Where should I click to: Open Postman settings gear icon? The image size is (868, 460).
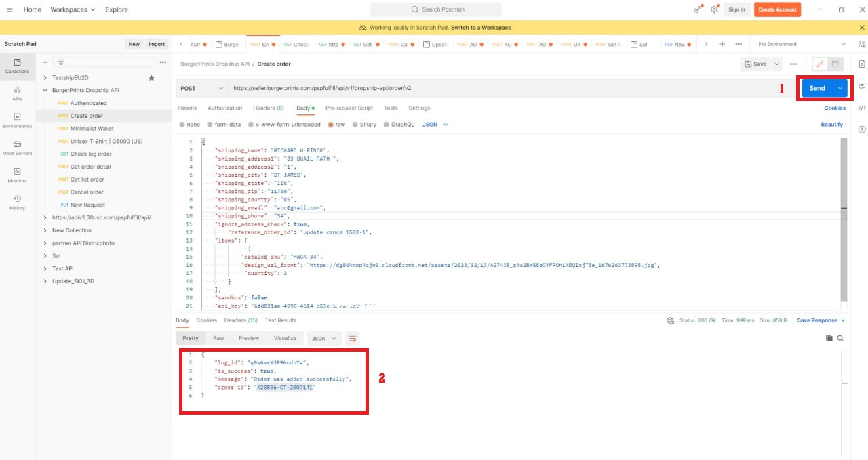[x=714, y=9]
